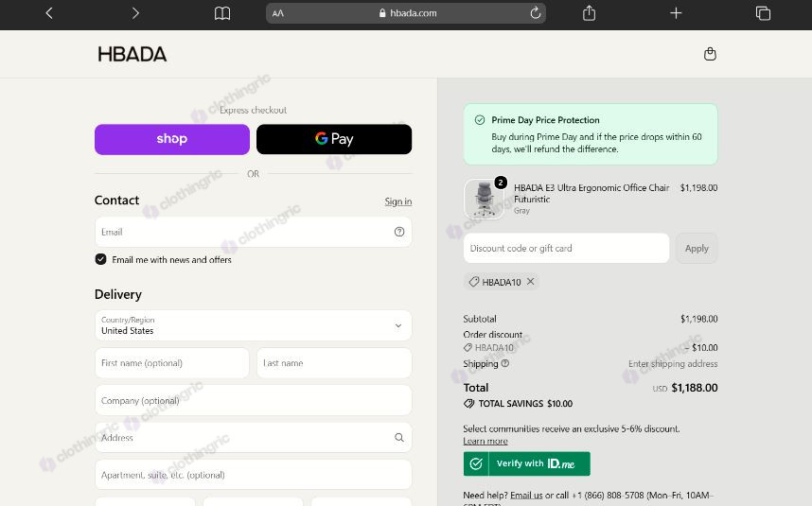Open reader text size AA menu
Viewport: 812px width, 506px height.
(x=278, y=13)
